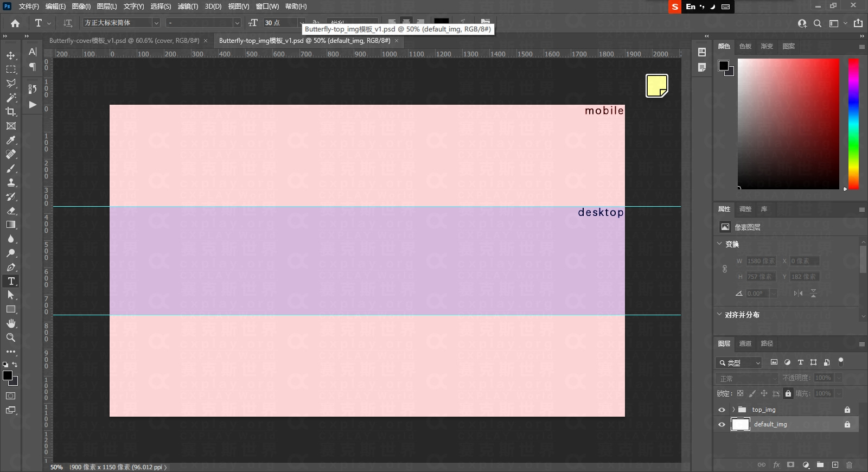Select the Move tool

point(11,55)
